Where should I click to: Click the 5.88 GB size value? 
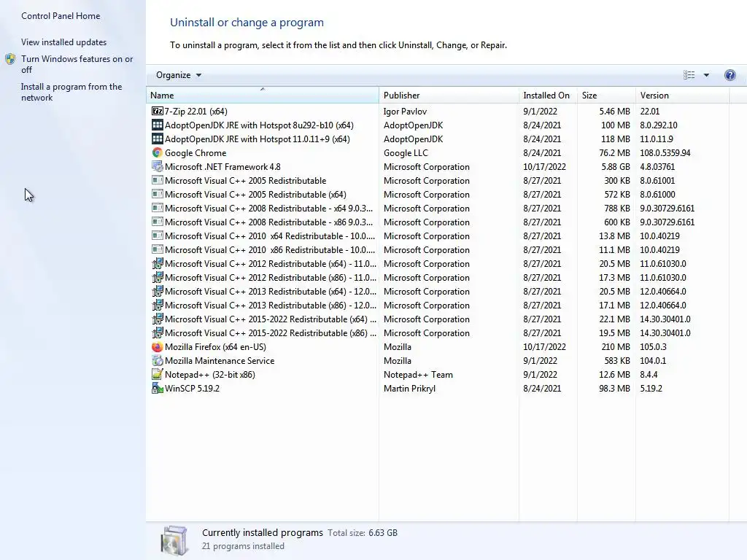click(x=616, y=166)
